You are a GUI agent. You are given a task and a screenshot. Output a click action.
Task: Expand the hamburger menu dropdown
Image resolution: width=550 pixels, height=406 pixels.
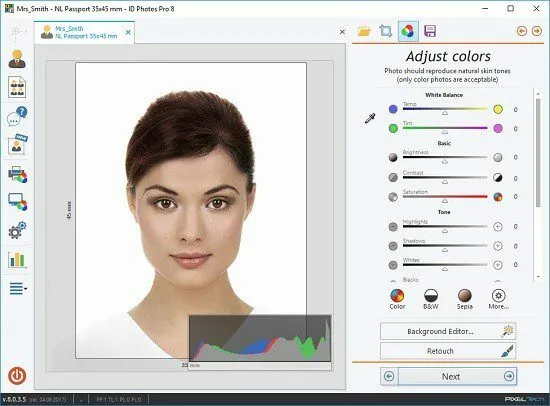tap(18, 288)
